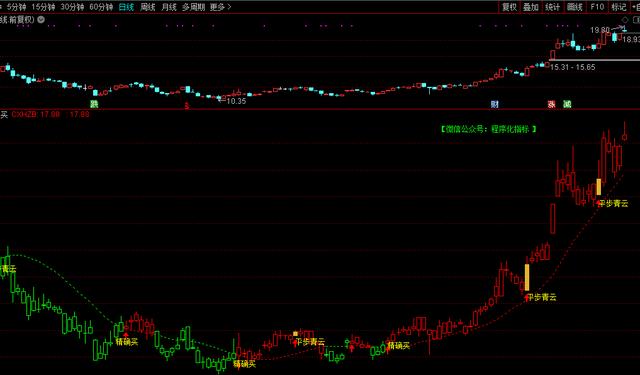Click the yellow 平步青云 signal bar near top
The height and width of the screenshot is (375, 640).
tap(599, 187)
